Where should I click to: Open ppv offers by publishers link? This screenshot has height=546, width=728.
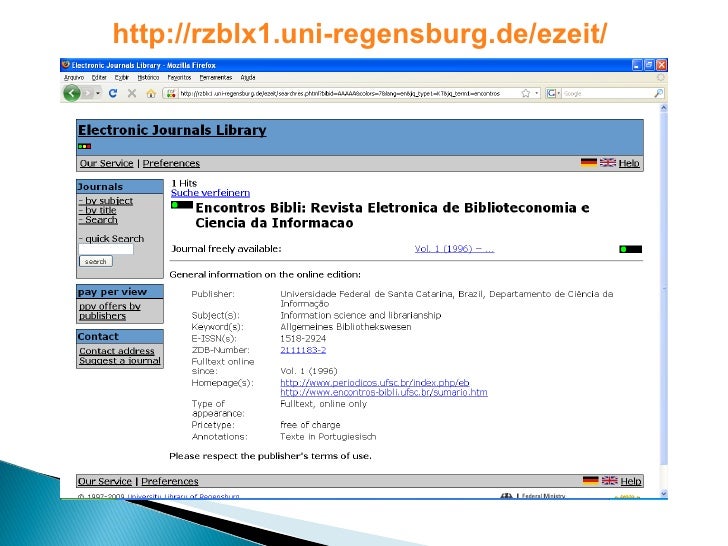click(x=110, y=311)
